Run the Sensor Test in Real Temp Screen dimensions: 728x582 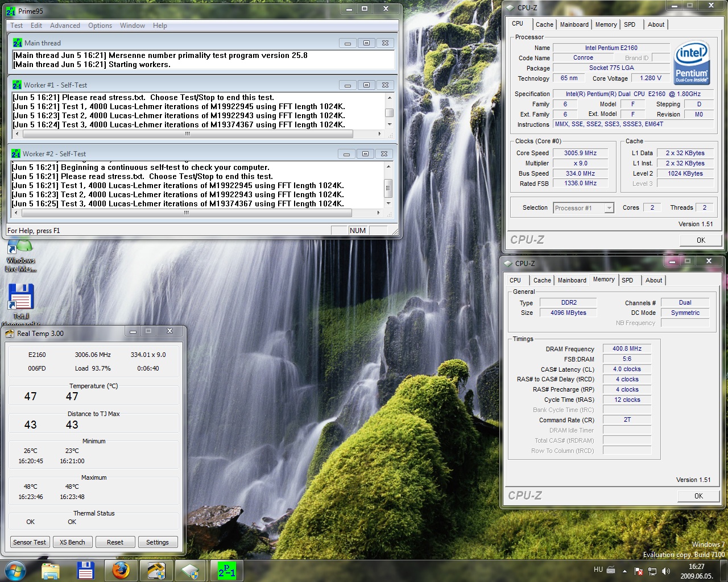[30, 542]
